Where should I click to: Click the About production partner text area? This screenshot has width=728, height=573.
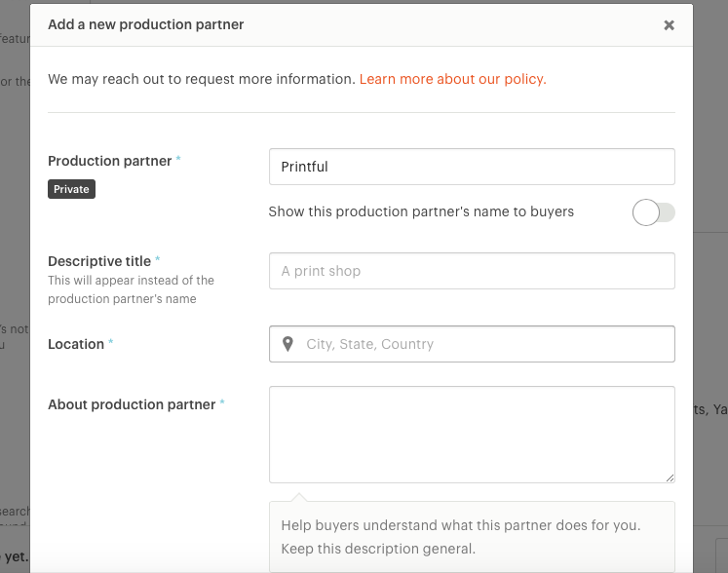[x=472, y=435]
